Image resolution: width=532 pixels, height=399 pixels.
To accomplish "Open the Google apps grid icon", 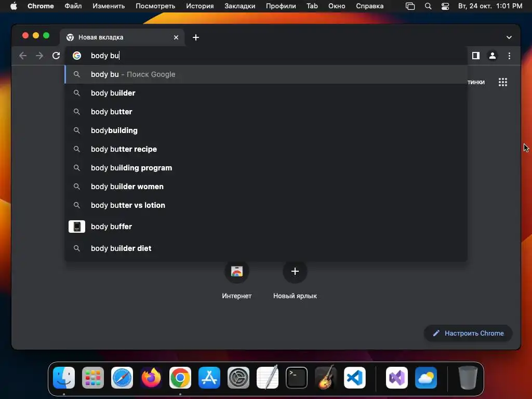I will (502, 82).
